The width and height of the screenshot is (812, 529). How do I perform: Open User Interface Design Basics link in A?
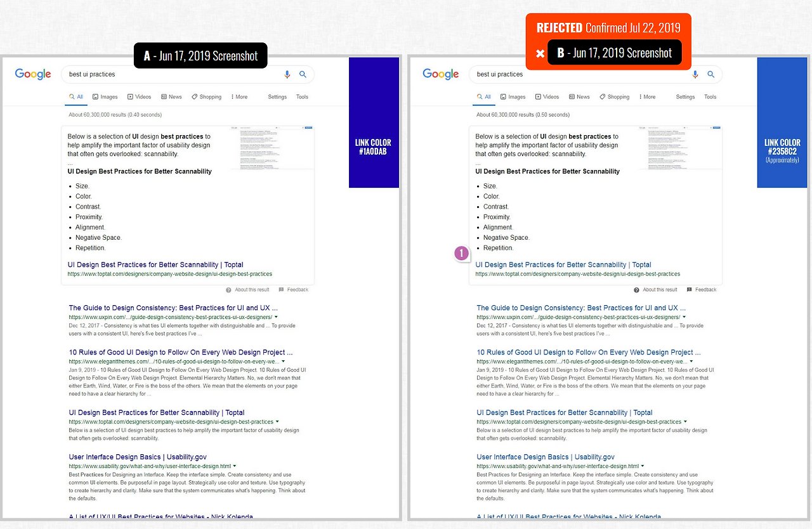tap(138, 457)
